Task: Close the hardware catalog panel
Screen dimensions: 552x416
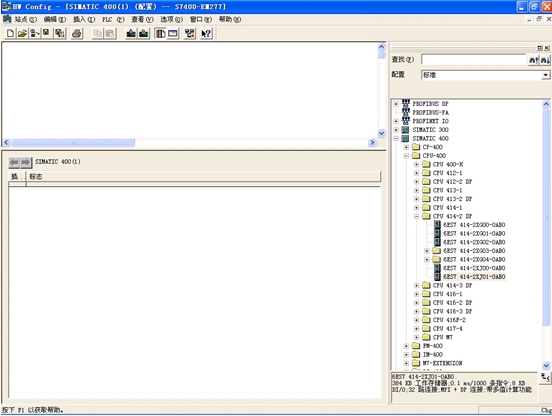Action: point(547,48)
